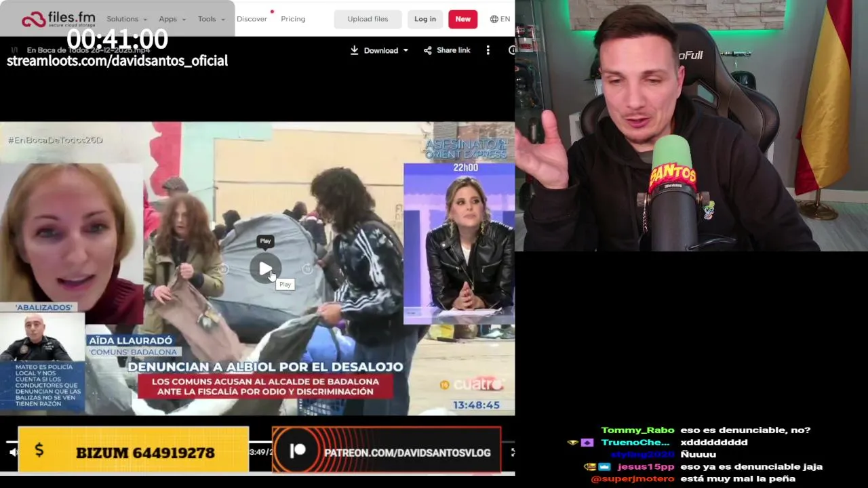The height and width of the screenshot is (488, 868).
Task: Click the jesus15pp username in chat
Action: coord(646,466)
